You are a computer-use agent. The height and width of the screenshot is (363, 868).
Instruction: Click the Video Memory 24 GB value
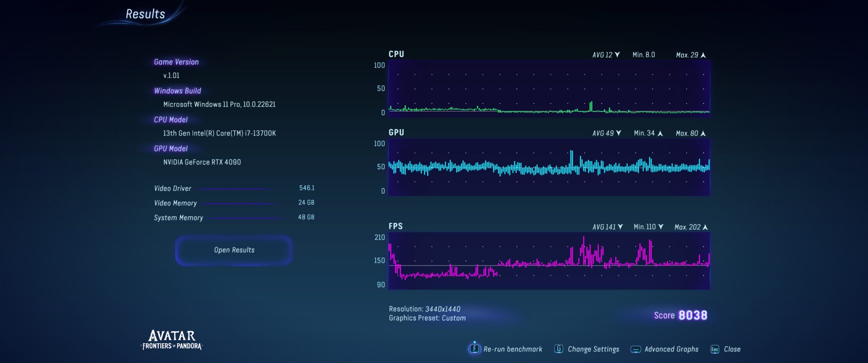click(306, 203)
